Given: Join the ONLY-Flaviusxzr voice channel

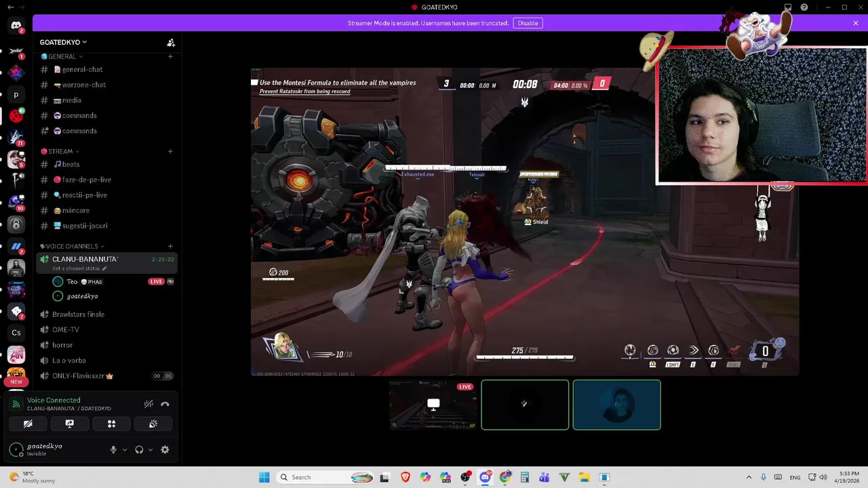Looking at the screenshot, I should (107, 376).
